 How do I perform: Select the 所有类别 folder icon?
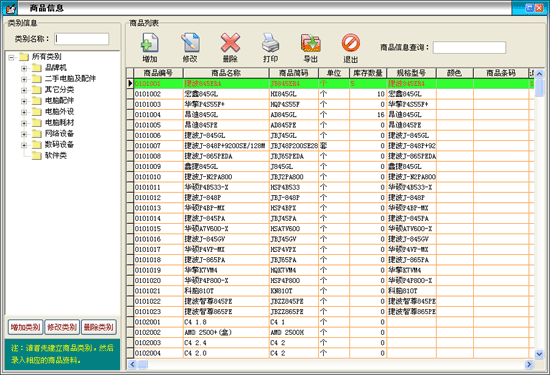click(24, 56)
